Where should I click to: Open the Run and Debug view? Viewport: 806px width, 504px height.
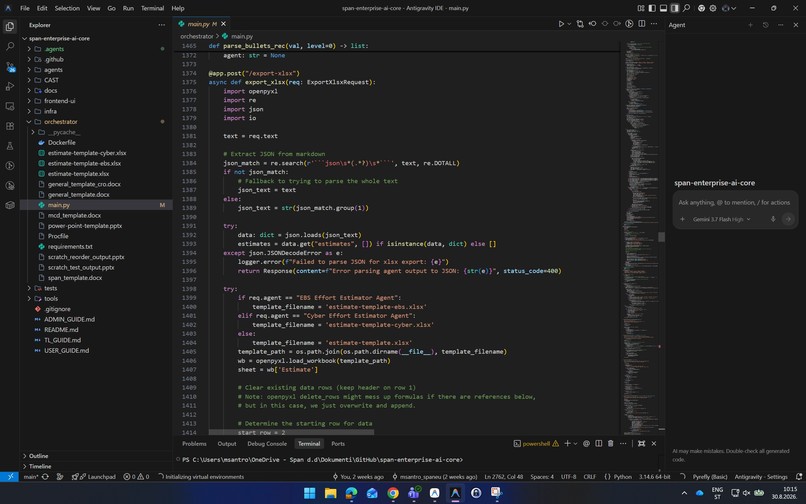pyautogui.click(x=10, y=86)
